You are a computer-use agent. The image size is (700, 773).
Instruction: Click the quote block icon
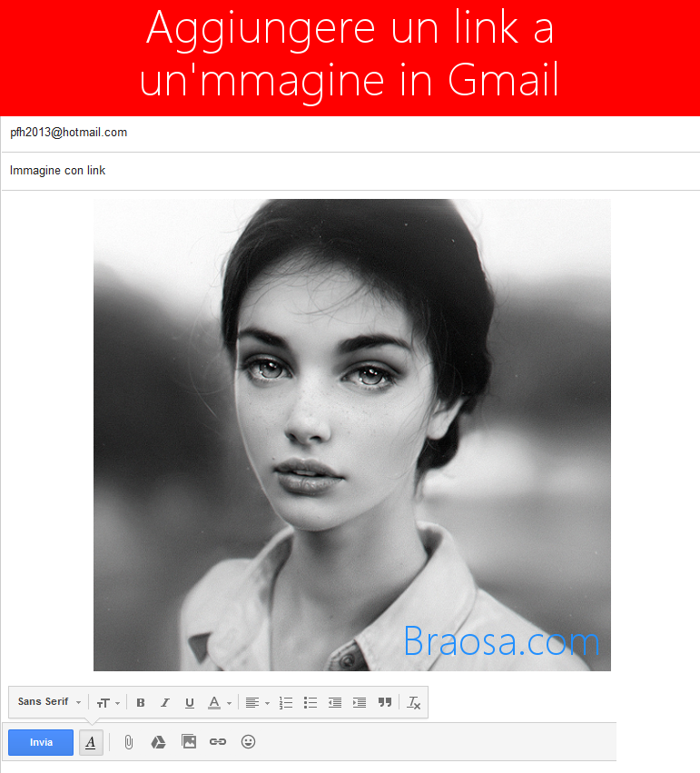coord(385,702)
